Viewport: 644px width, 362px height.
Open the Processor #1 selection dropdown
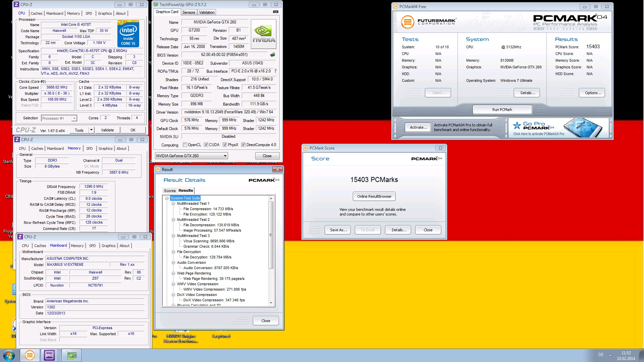[59, 118]
